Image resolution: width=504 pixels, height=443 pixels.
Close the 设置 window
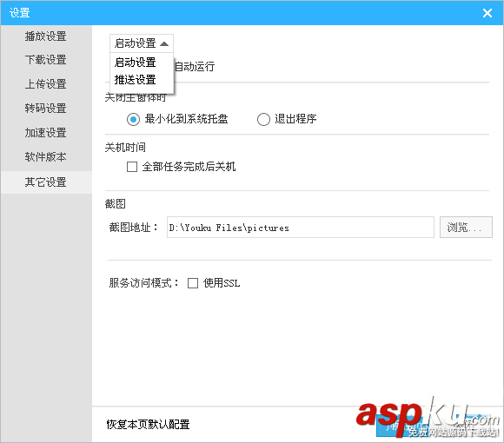click(x=487, y=13)
